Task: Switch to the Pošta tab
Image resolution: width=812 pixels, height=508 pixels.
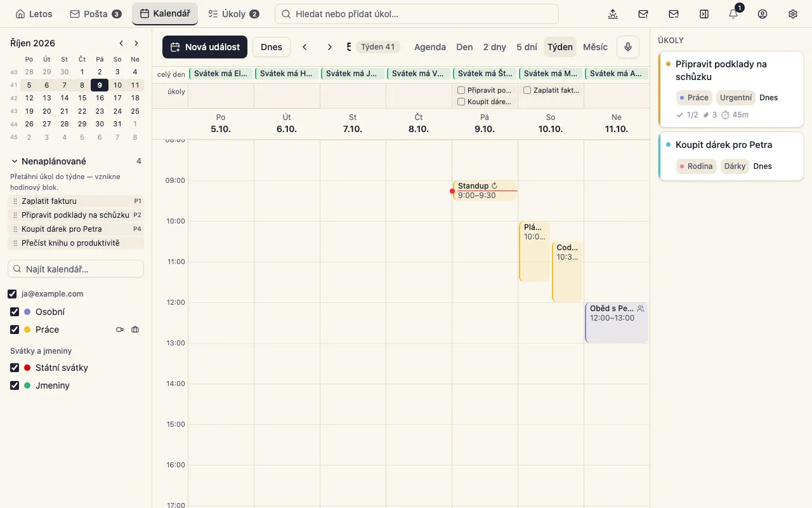Action: (96, 14)
